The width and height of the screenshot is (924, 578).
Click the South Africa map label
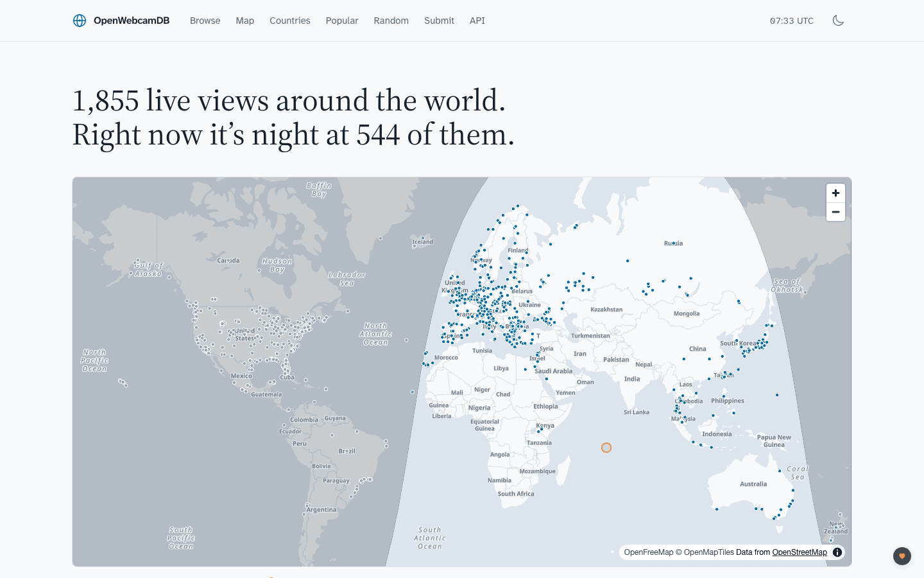tap(516, 494)
